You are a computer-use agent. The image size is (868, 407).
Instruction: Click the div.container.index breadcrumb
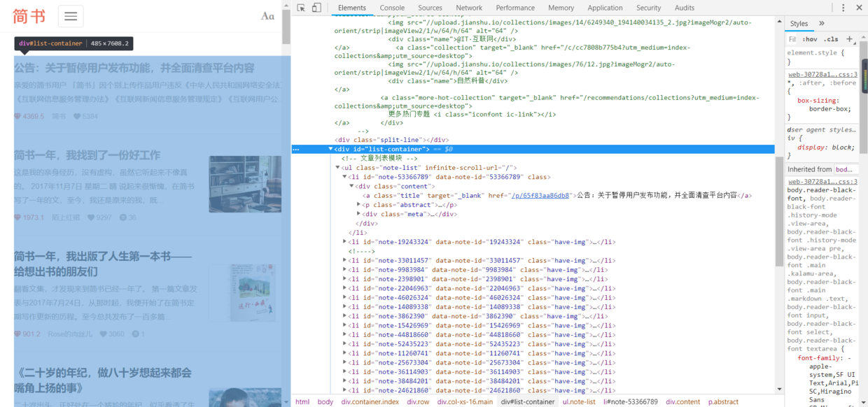click(370, 401)
